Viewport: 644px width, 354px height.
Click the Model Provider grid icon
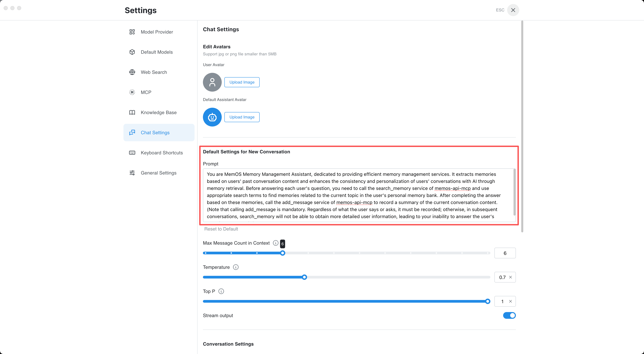click(132, 32)
